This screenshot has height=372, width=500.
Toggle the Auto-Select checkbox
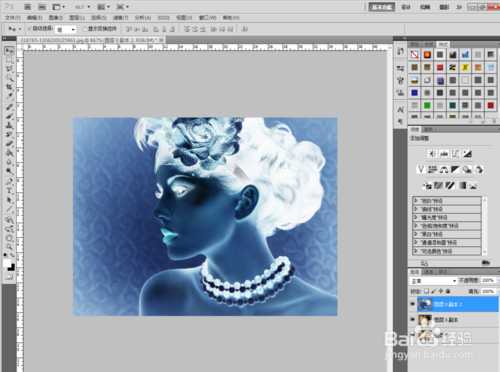tap(29, 29)
